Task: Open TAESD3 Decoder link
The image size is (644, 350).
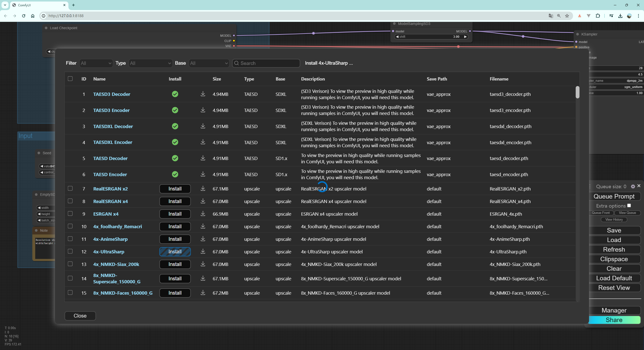Action: (112, 94)
